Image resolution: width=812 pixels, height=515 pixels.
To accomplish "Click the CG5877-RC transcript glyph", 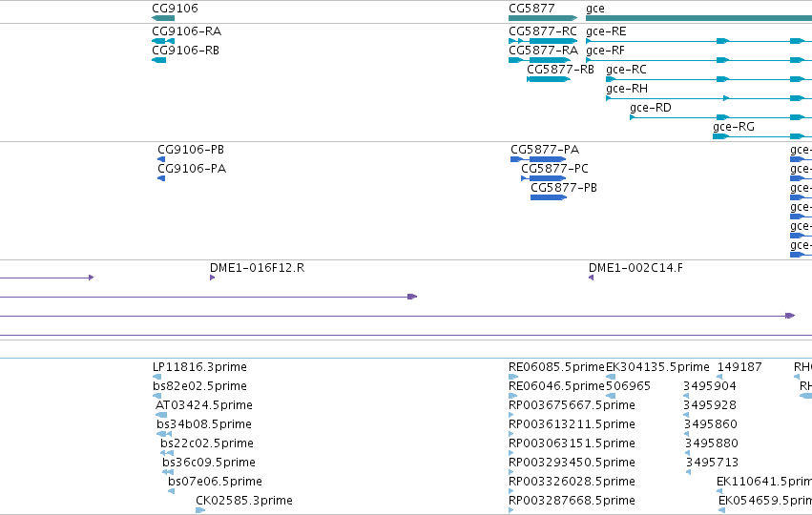I will 543,41.
